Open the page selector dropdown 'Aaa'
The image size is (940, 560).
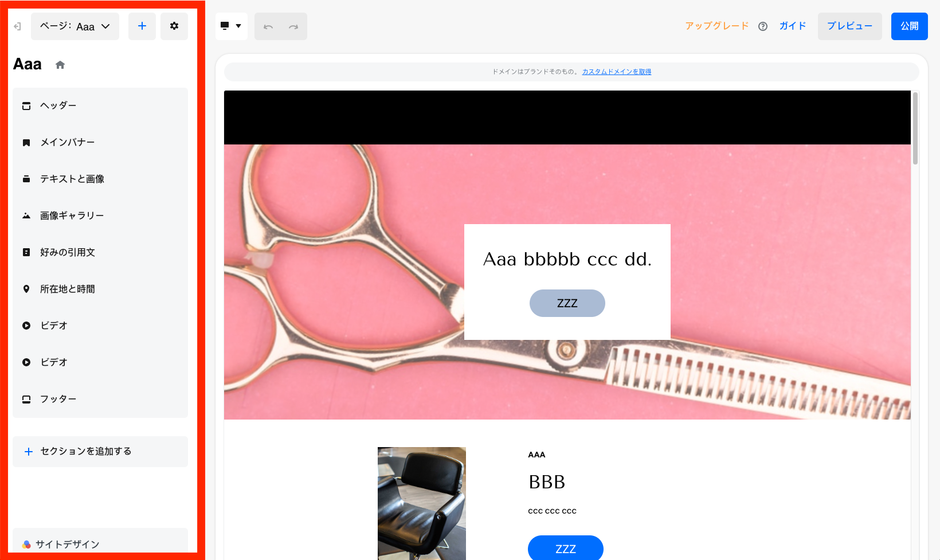[x=75, y=26]
